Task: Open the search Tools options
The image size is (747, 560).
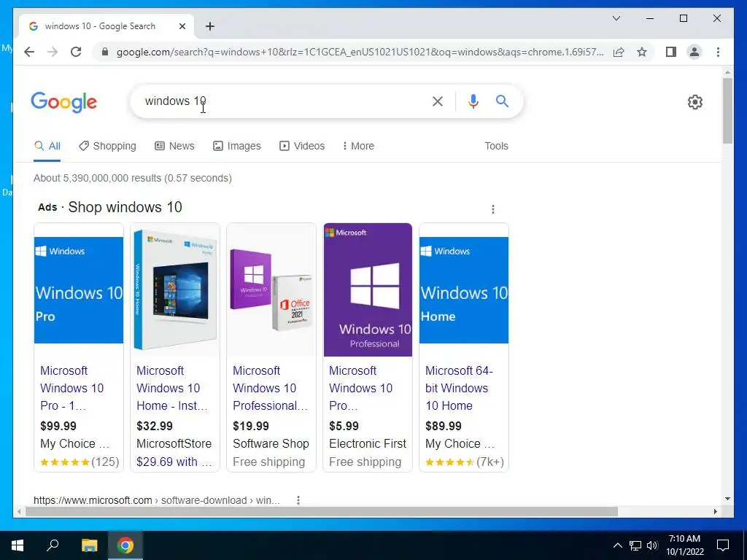Action: pyautogui.click(x=496, y=146)
